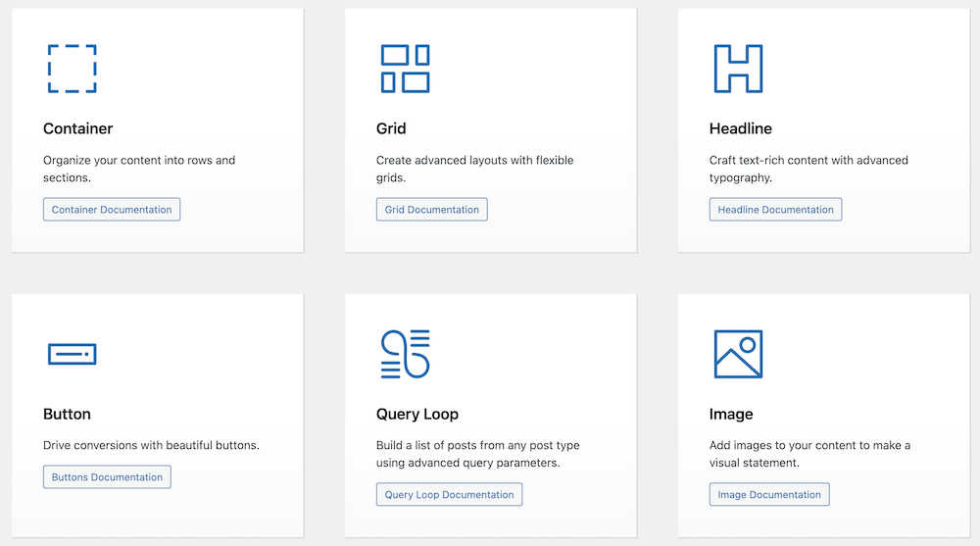Image resolution: width=980 pixels, height=546 pixels.
Task: Click the Grid card title
Action: pyautogui.click(x=391, y=128)
